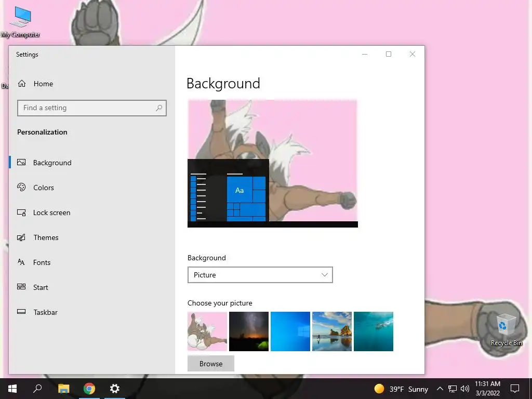
Task: Choose the underwater swimmer picture thumbnail
Action: coord(374,331)
